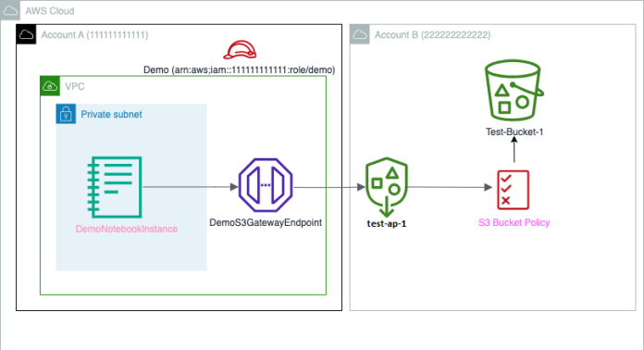Select the Account A cloud icon
644x350 pixels.
pyautogui.click(x=26, y=34)
